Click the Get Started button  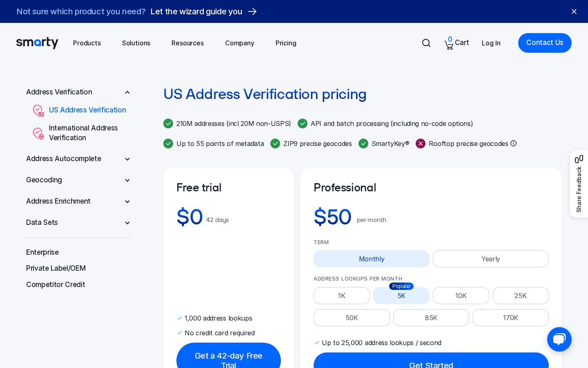point(431,360)
